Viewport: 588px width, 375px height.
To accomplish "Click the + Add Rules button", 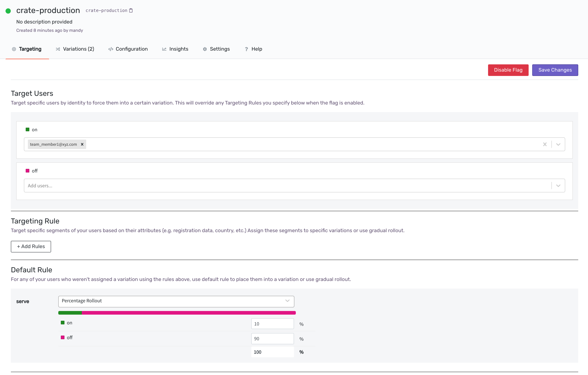I will coord(31,246).
